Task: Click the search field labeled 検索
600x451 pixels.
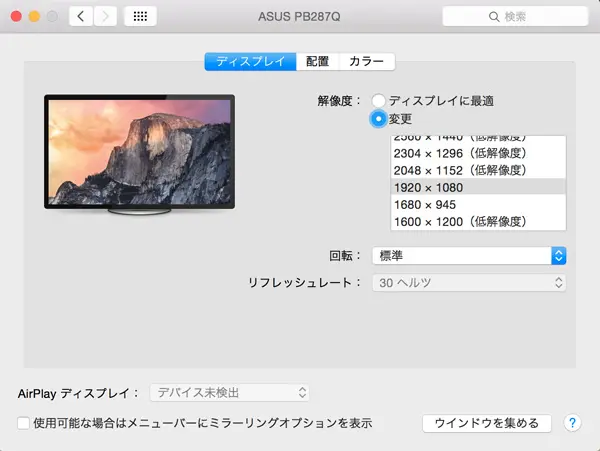Action: tap(515, 16)
